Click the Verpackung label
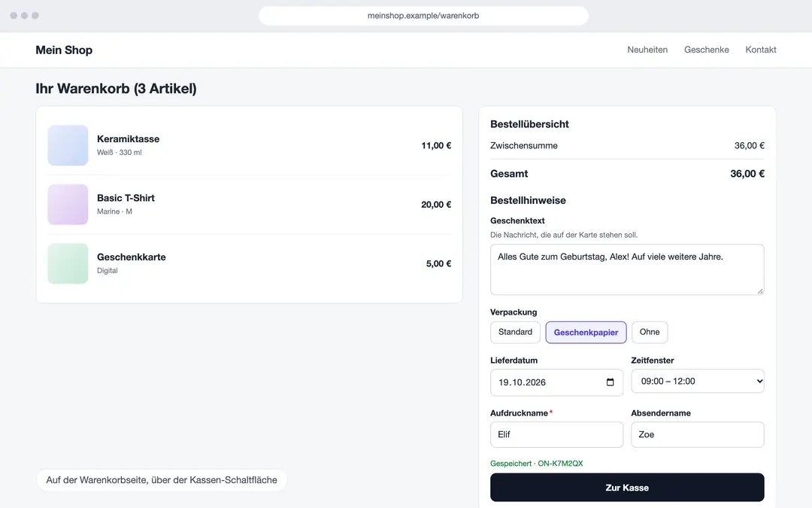This screenshot has height=508, width=812. [514, 312]
